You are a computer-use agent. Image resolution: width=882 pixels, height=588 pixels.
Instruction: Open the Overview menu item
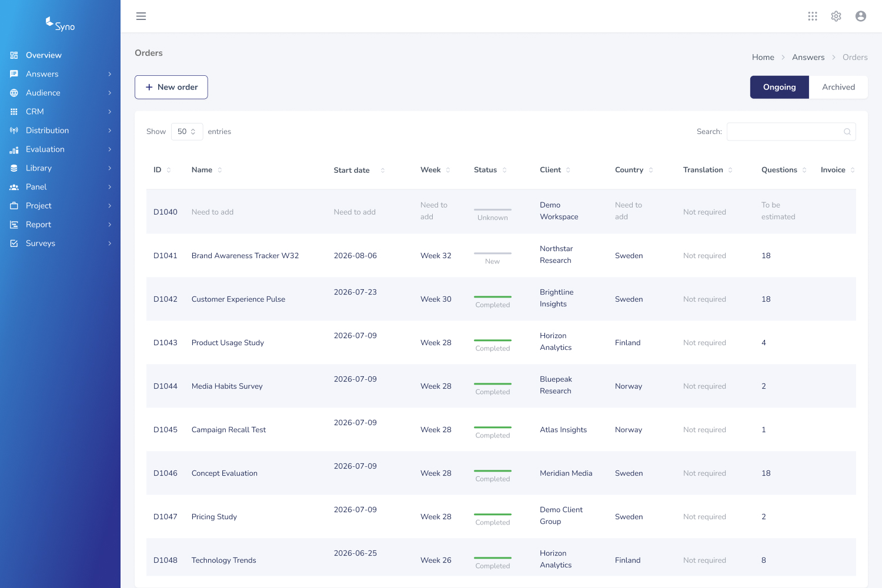pyautogui.click(x=60, y=55)
